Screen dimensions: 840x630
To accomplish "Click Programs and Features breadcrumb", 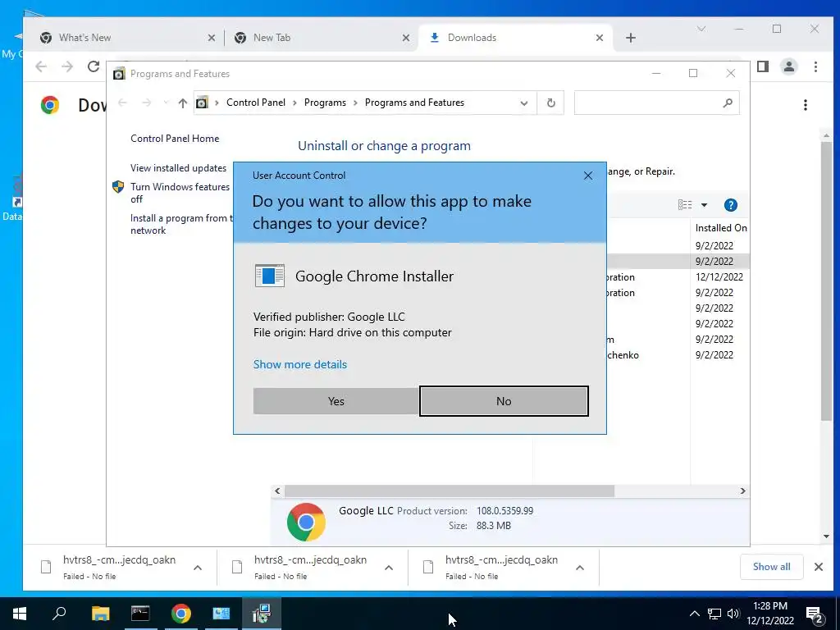I will pos(414,103).
